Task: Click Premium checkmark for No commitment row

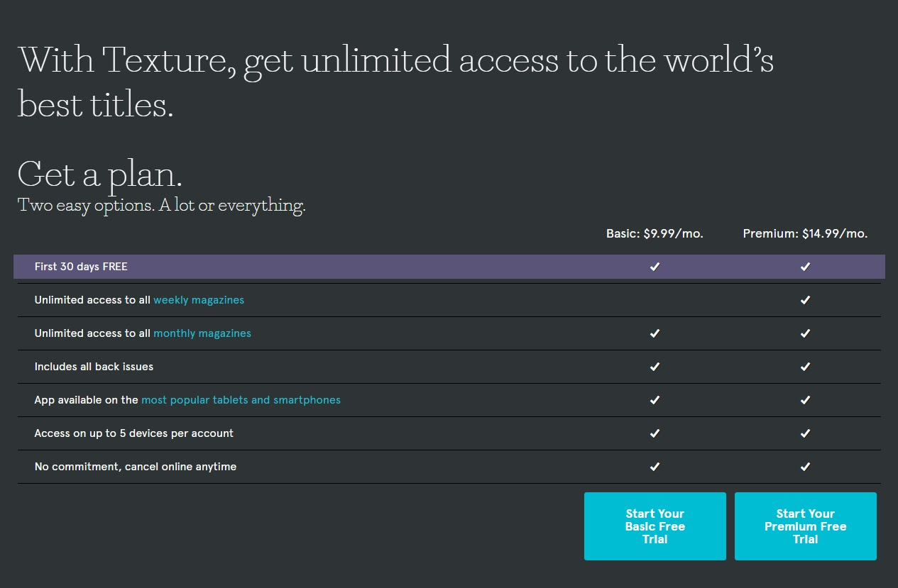Action: click(805, 467)
